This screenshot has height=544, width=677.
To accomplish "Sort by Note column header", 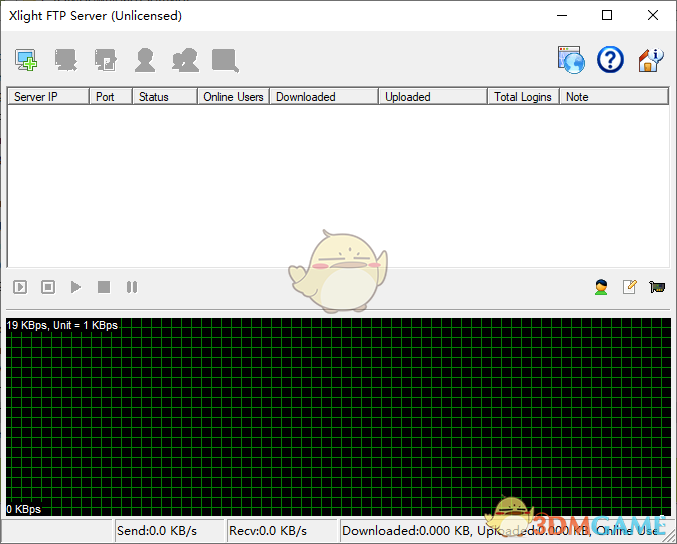I will tap(614, 97).
